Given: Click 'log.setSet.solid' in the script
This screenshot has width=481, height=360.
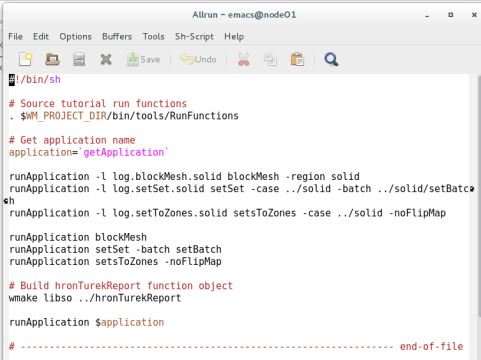Looking at the screenshot, I should (x=158, y=189).
